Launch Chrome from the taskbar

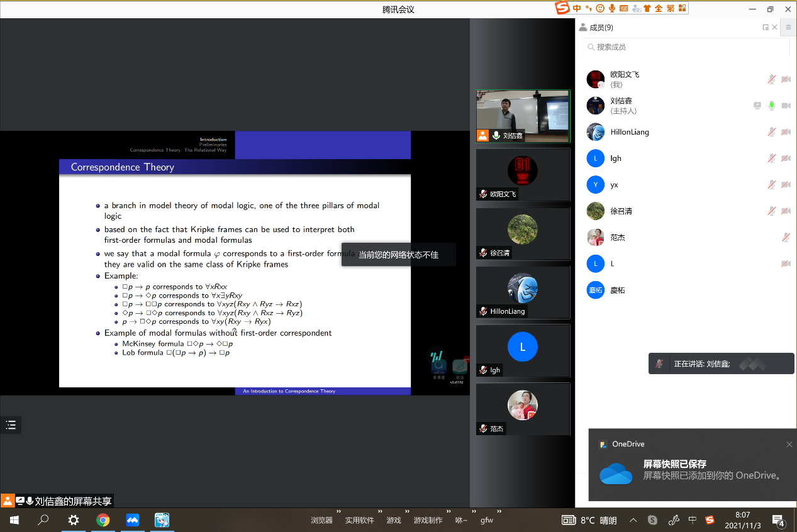(103, 520)
